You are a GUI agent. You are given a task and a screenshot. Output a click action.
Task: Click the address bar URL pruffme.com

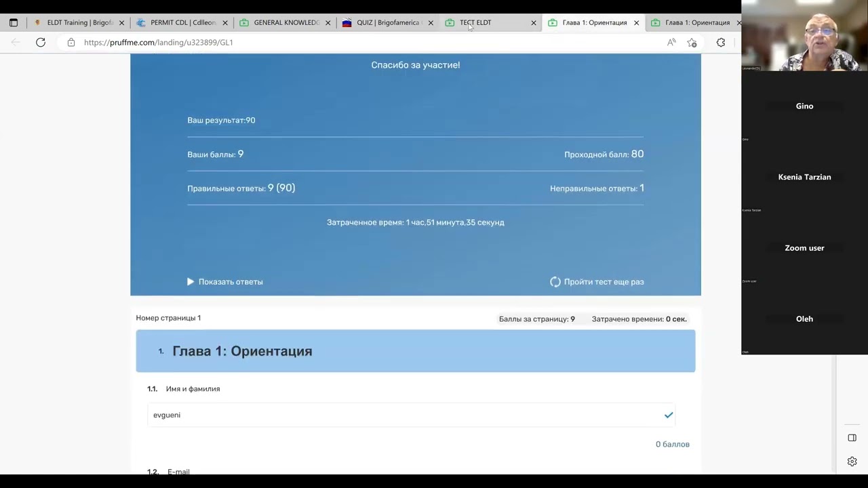point(159,42)
